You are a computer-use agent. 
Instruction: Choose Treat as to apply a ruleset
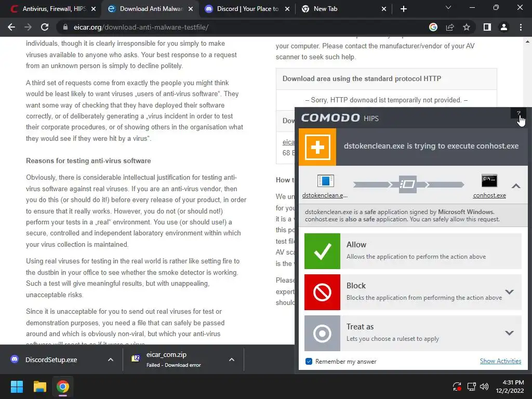(x=413, y=333)
